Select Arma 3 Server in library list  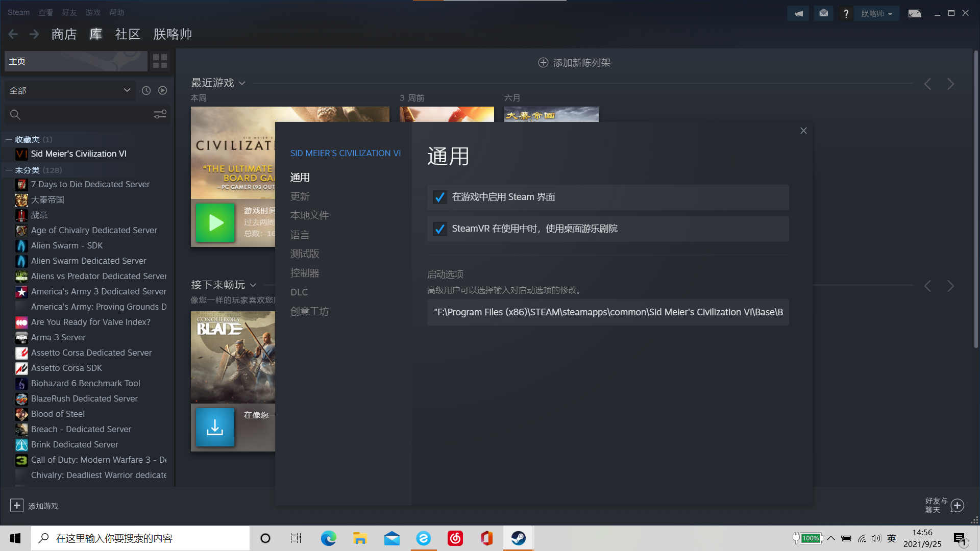pos(58,337)
